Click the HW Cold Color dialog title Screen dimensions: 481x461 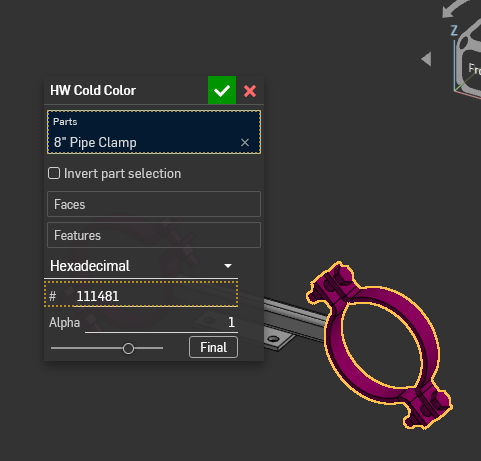(x=93, y=90)
